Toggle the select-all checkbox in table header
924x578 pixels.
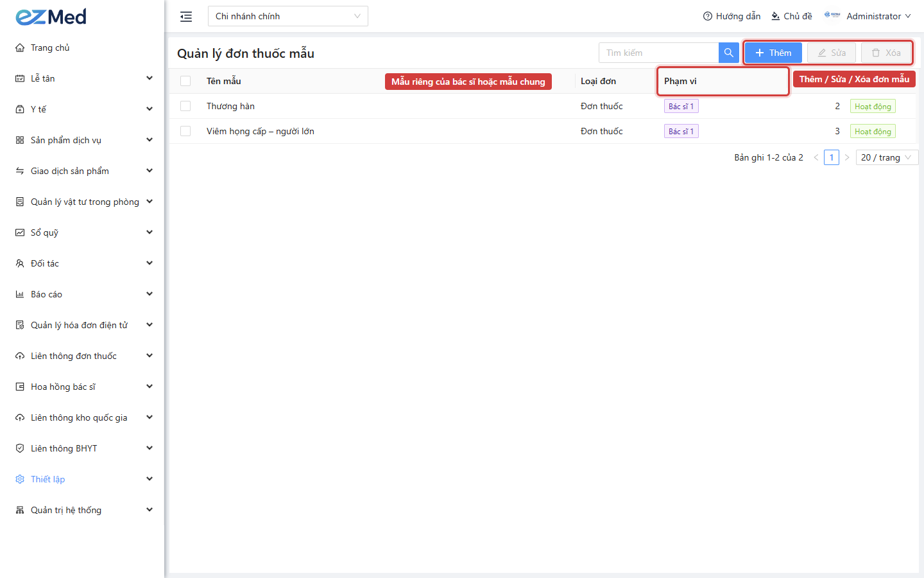[185, 81]
